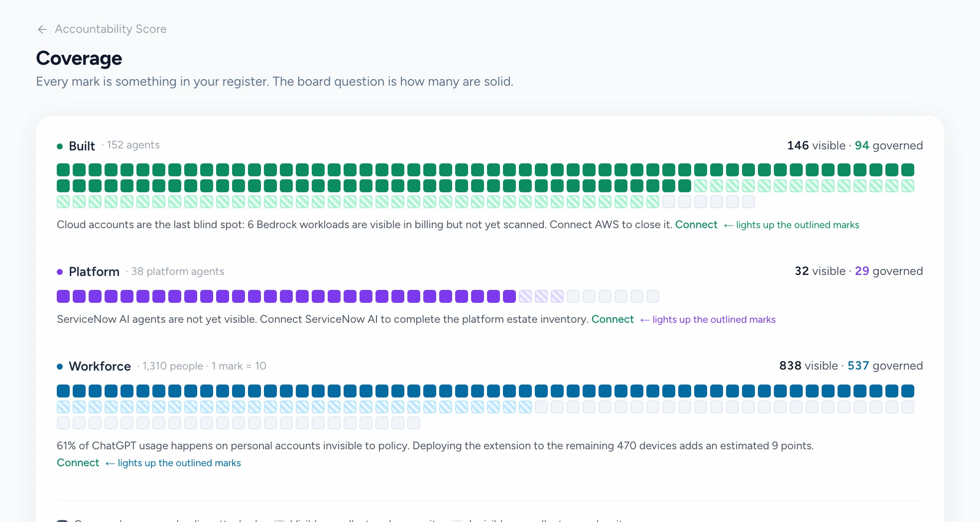Click the back arrow icon
Viewport: 980px width, 522px height.
pyautogui.click(x=42, y=29)
